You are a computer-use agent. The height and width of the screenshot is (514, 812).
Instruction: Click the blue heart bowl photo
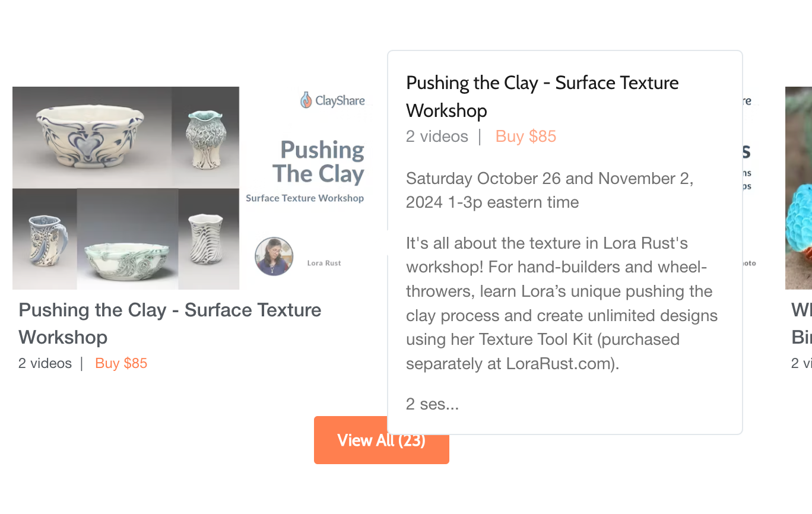click(x=91, y=137)
